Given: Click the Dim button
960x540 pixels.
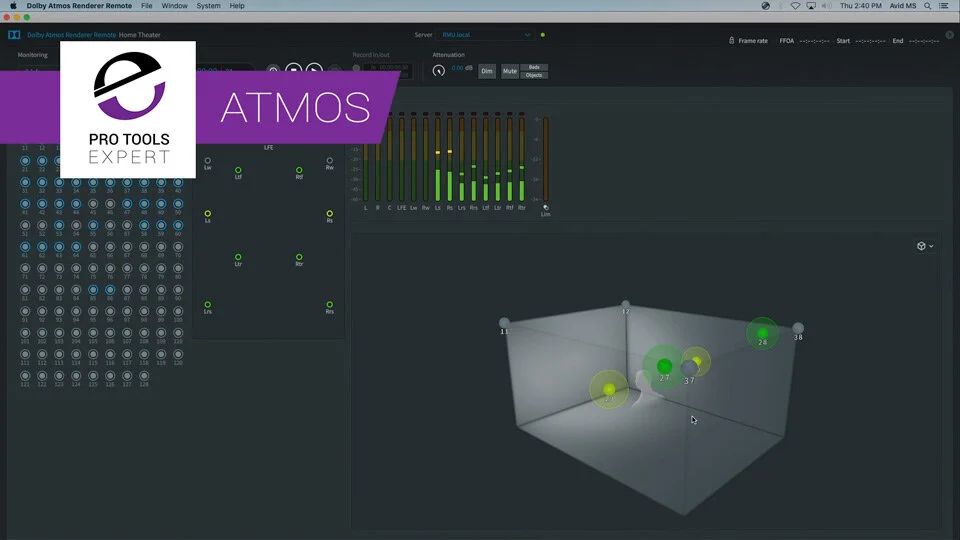Looking at the screenshot, I should tap(487, 71).
